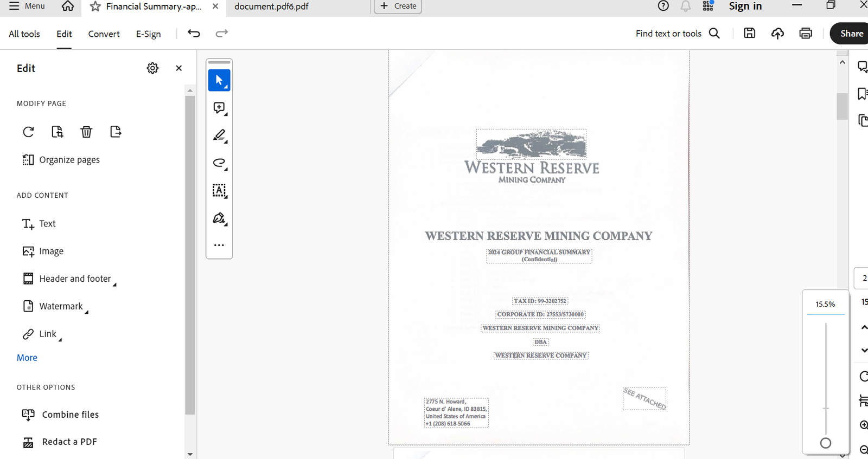Open Organize pages
Image resolution: width=868 pixels, height=459 pixels.
[61, 160]
